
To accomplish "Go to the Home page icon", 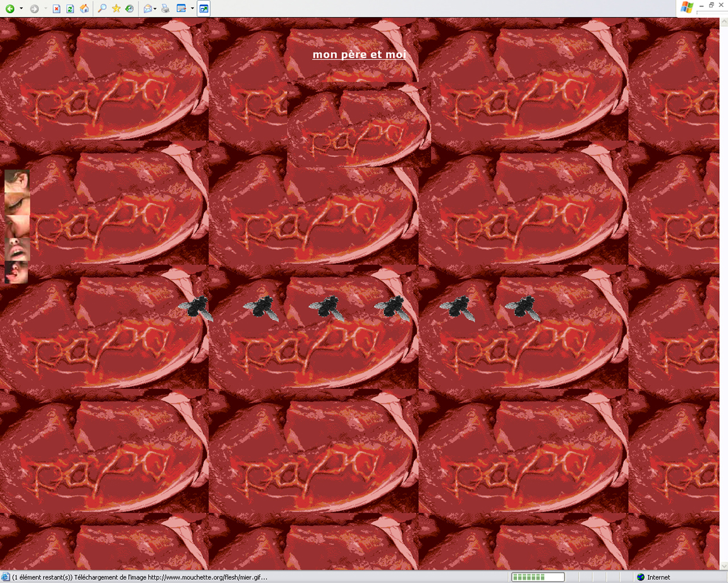I will [85, 9].
